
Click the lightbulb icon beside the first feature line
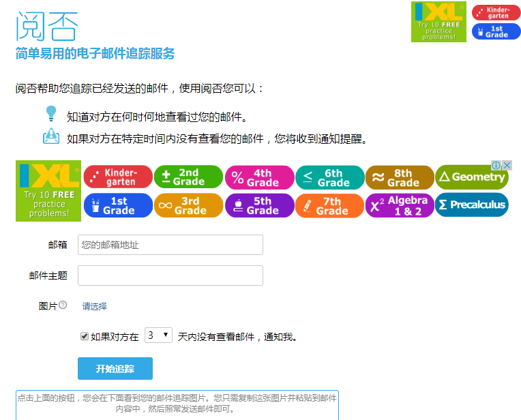pyautogui.click(x=51, y=113)
